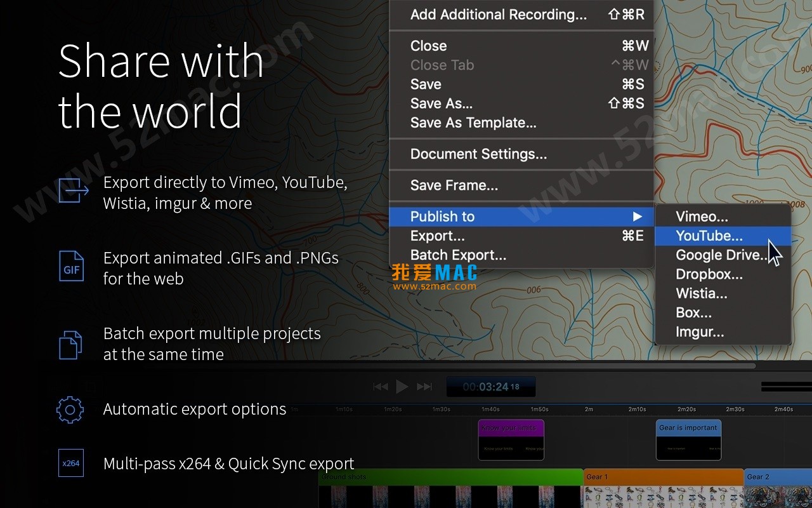
Task: Select Wistia... publish destination
Action: pos(723,293)
